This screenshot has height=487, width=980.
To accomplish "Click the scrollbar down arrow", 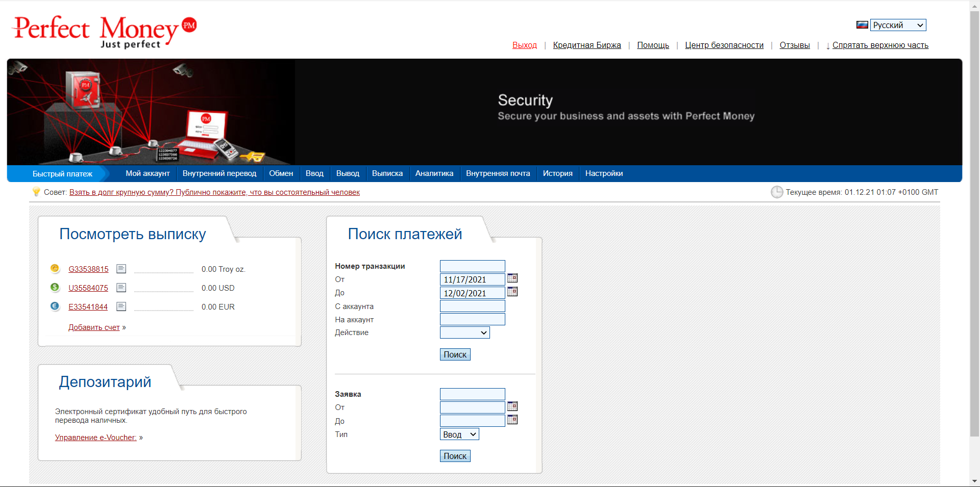I will (974, 481).
